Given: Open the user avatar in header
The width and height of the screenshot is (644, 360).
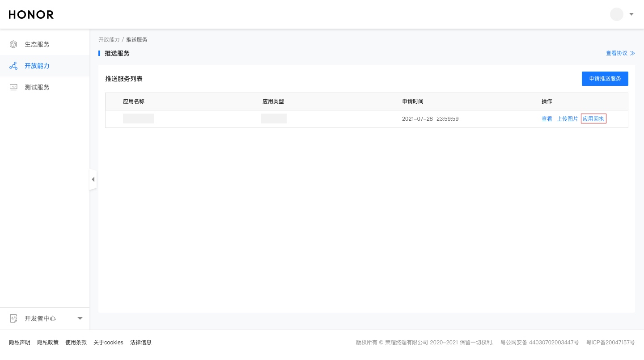Looking at the screenshot, I should (x=617, y=14).
